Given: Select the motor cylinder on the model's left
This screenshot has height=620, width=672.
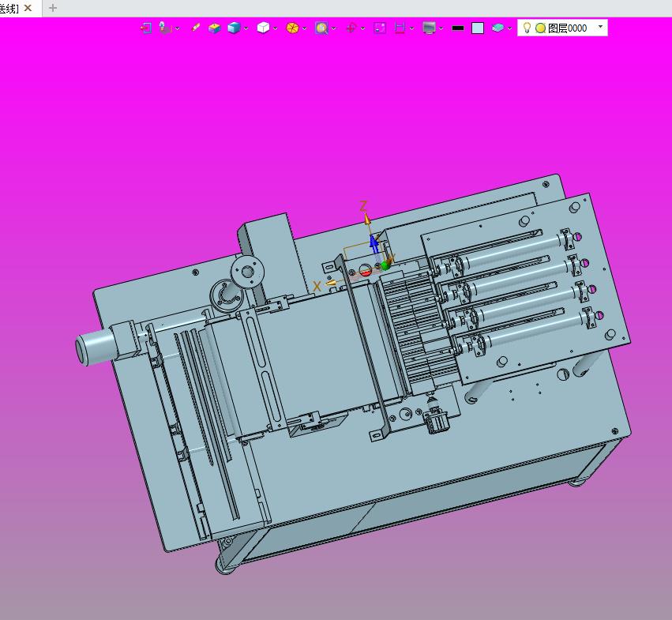Looking at the screenshot, I should [95, 348].
